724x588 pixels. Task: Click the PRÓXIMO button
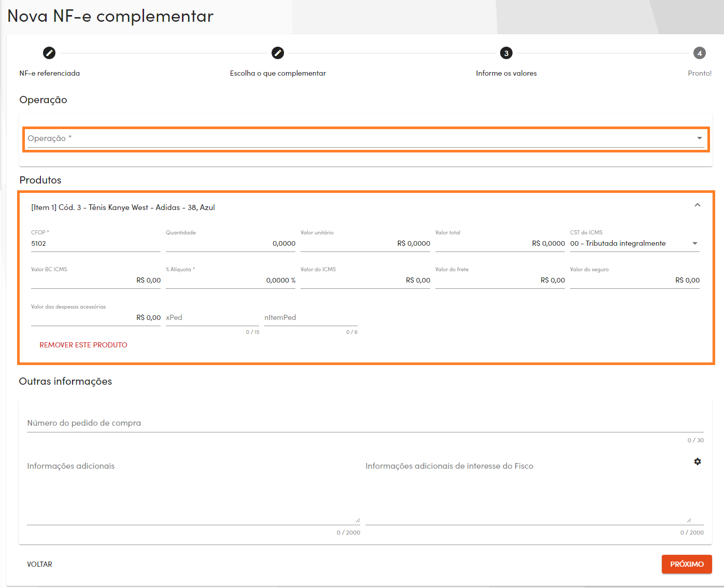[x=687, y=564]
